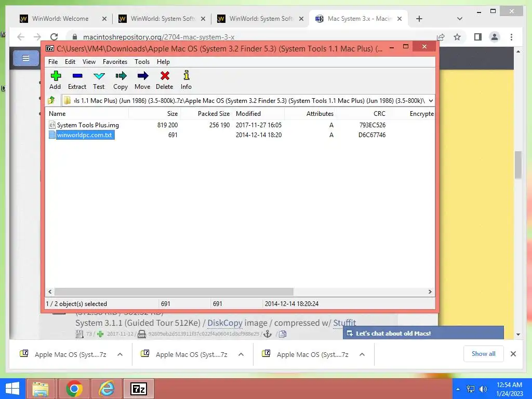The width and height of the screenshot is (532, 399).
Task: Open the View menu
Action: coord(89,62)
